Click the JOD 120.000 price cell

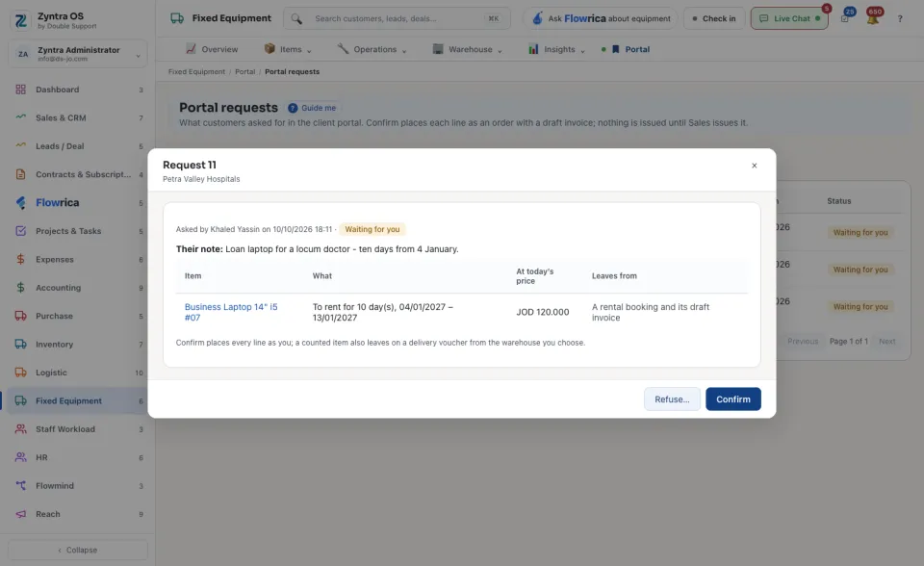click(x=543, y=312)
